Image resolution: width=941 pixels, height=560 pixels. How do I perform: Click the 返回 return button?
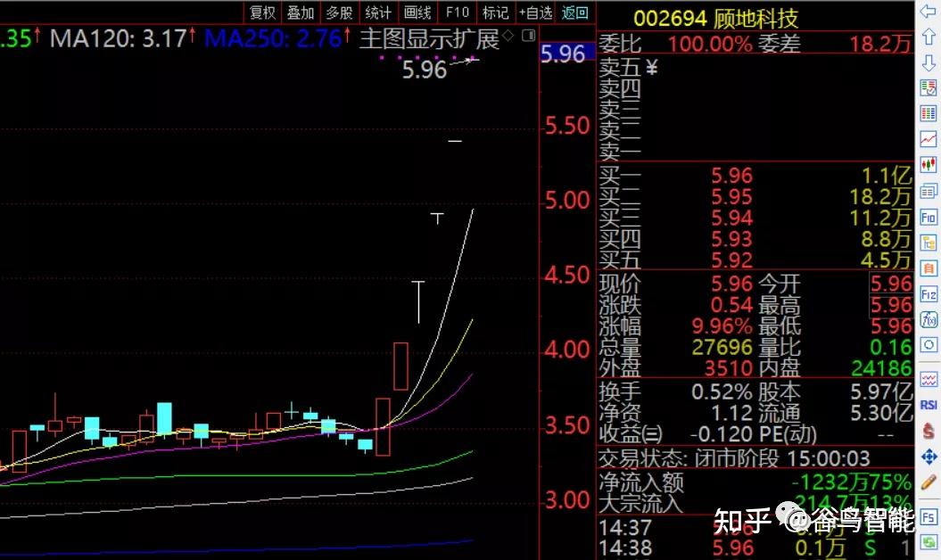point(574,12)
